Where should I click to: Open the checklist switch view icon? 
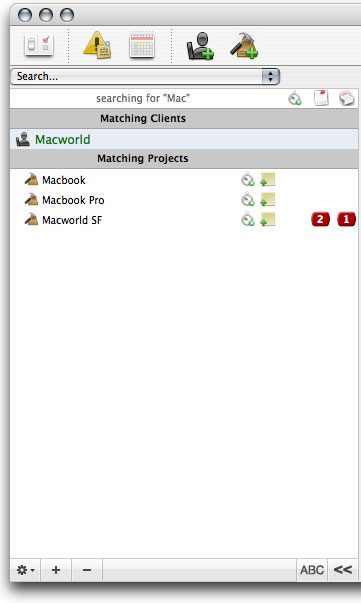[x=39, y=44]
